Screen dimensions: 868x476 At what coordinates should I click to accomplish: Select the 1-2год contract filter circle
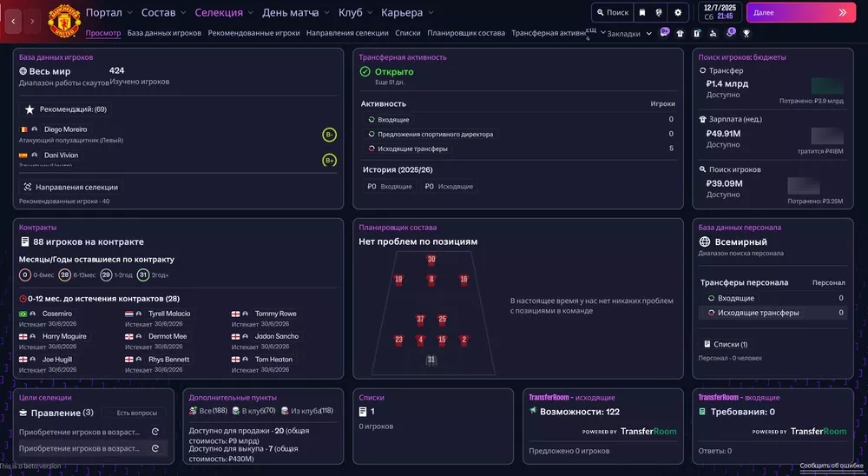pyautogui.click(x=106, y=275)
